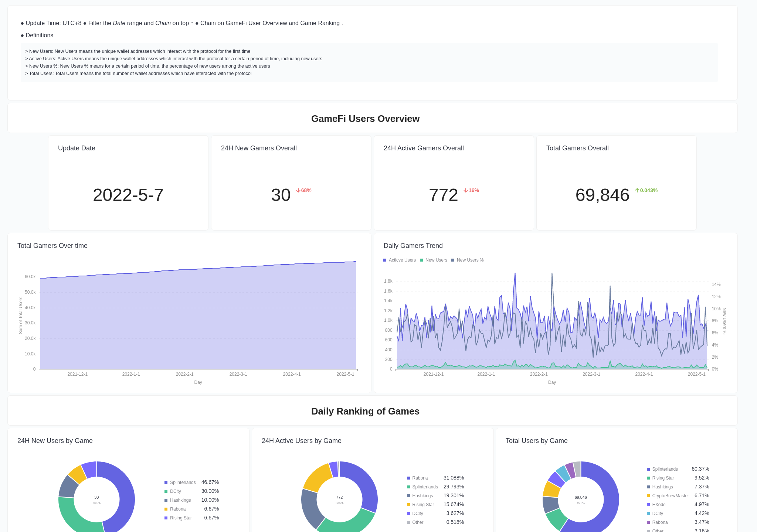Click the red 68% decrease indicator on 24H New Gamers card

click(303, 191)
